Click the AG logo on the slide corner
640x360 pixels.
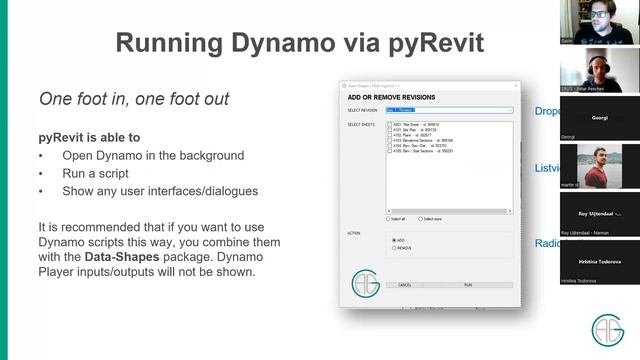(608, 330)
